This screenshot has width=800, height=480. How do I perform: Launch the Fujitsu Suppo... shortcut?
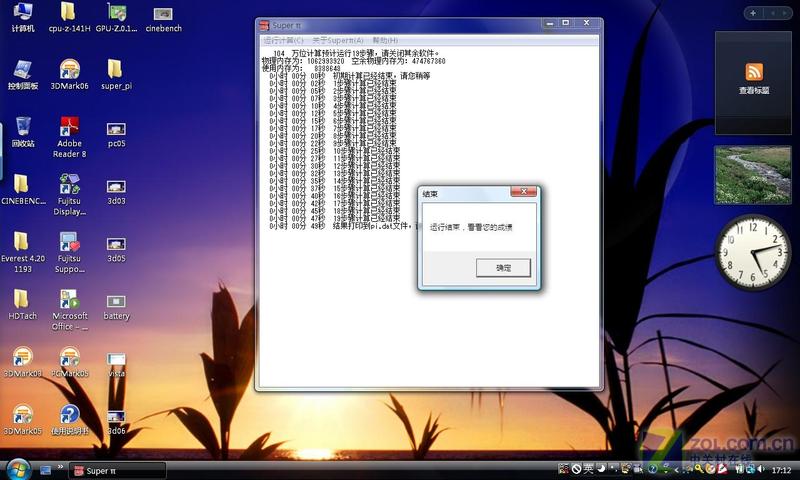[x=69, y=252]
